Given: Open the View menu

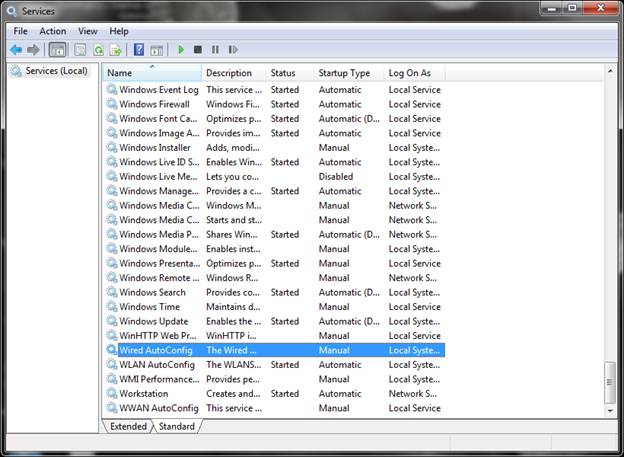Looking at the screenshot, I should click(88, 31).
